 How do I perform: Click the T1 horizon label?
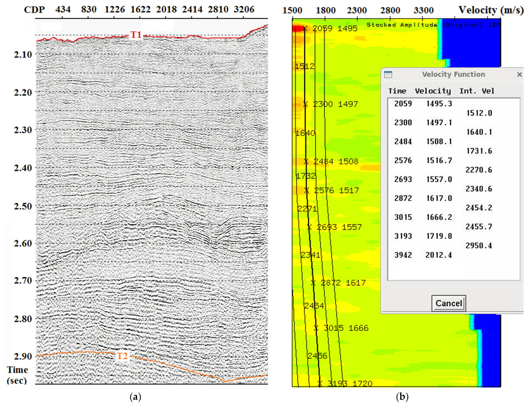tap(136, 35)
